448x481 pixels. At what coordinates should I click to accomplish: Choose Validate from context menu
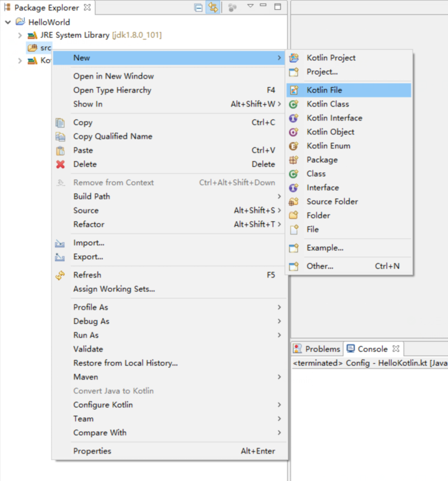coord(169,349)
